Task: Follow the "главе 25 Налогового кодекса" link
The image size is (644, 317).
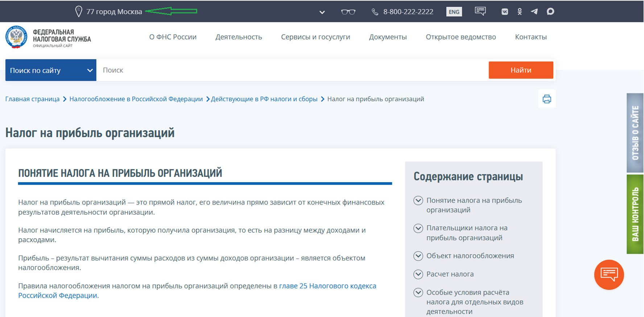Action: pos(327,286)
